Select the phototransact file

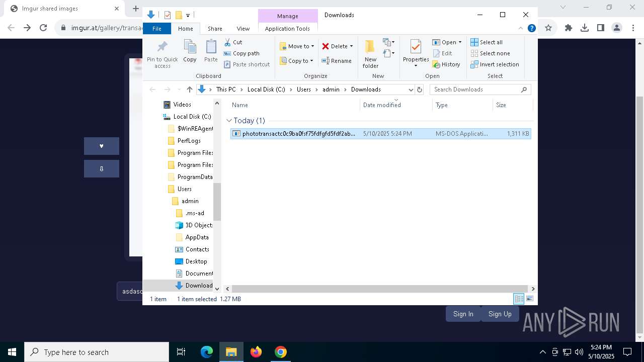click(x=380, y=134)
